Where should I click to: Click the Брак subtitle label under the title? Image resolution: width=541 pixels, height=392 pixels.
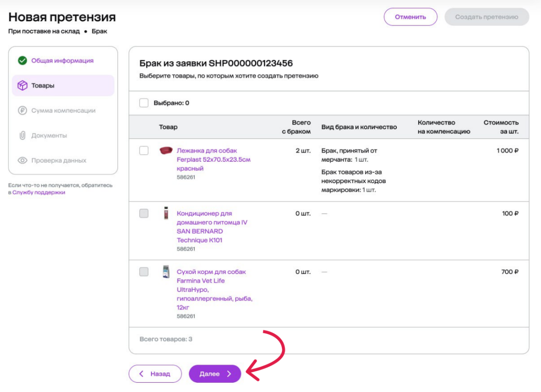click(99, 32)
